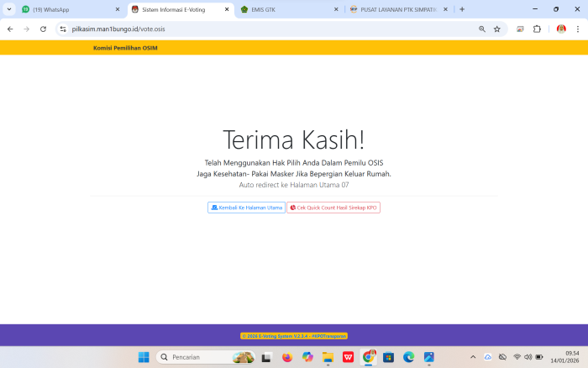Open the Chrome three-dot menu

(x=578, y=29)
